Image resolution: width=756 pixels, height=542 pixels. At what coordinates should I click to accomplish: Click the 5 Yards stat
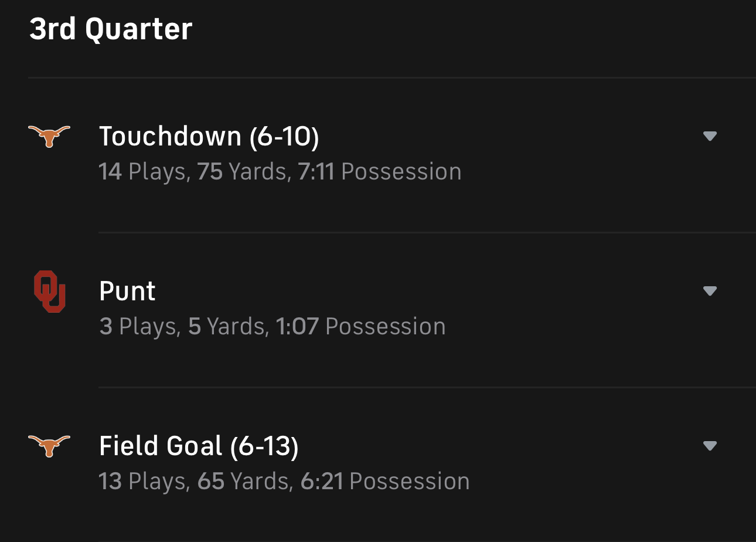point(227,327)
